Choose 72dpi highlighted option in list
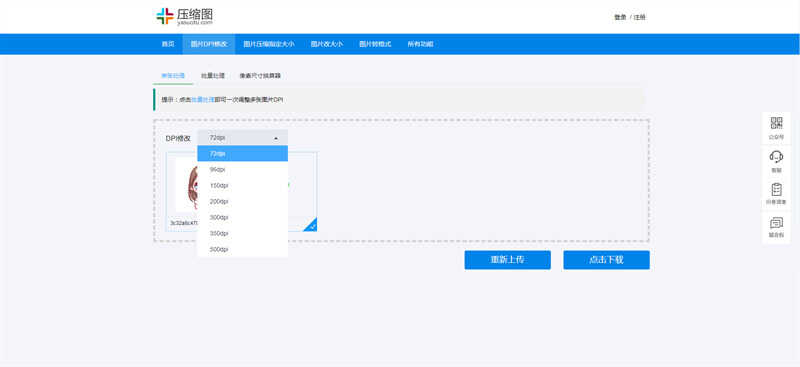This screenshot has height=367, width=800. (x=242, y=153)
